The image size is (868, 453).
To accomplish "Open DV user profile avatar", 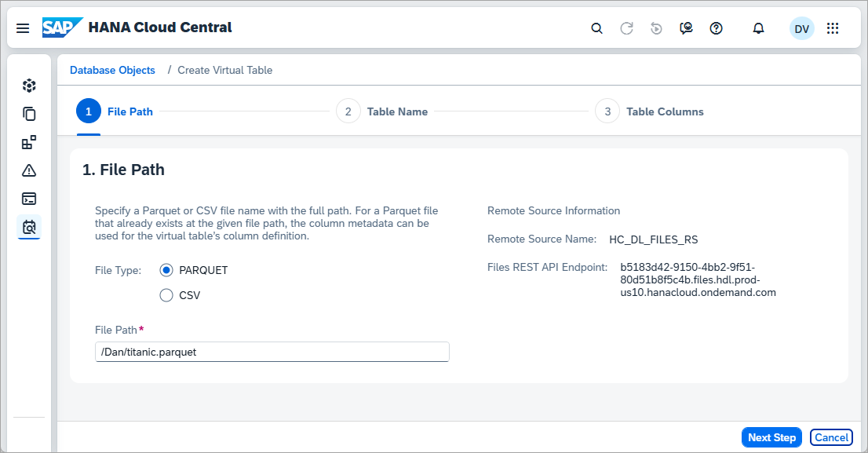I will [801, 28].
